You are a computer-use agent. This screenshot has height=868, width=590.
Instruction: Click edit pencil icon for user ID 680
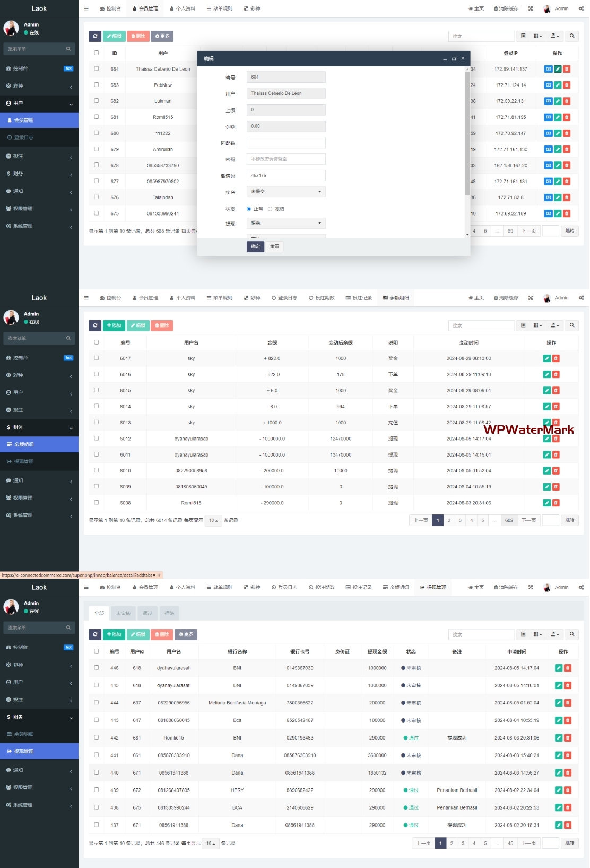(558, 133)
